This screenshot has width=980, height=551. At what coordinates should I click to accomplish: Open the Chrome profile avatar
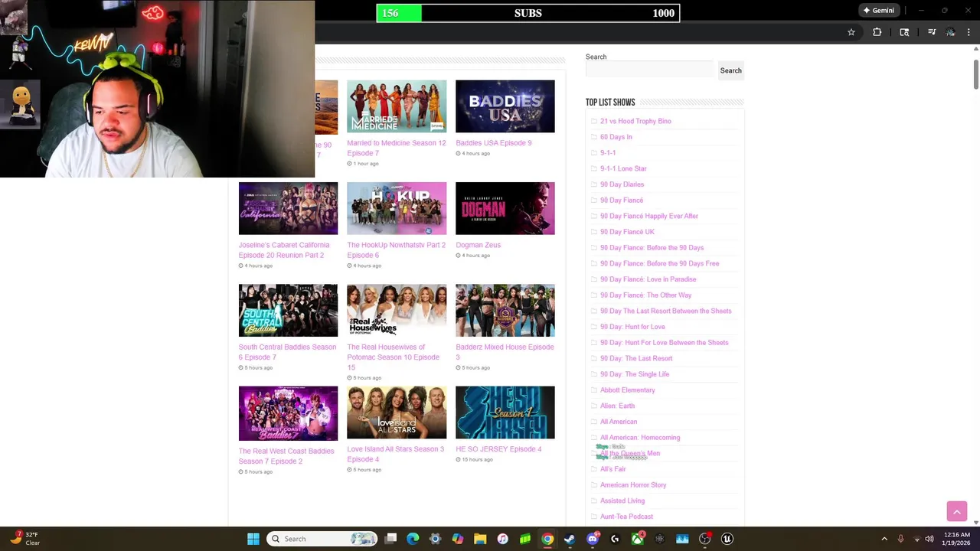[x=950, y=32]
